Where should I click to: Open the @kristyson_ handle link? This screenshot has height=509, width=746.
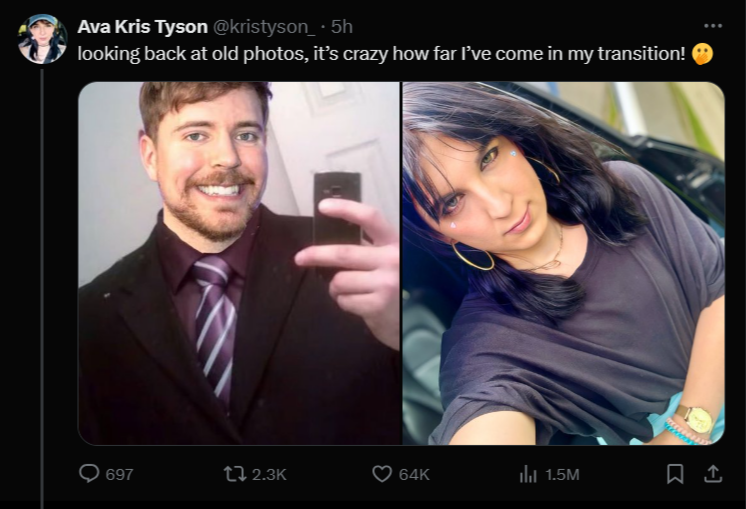[x=263, y=27]
